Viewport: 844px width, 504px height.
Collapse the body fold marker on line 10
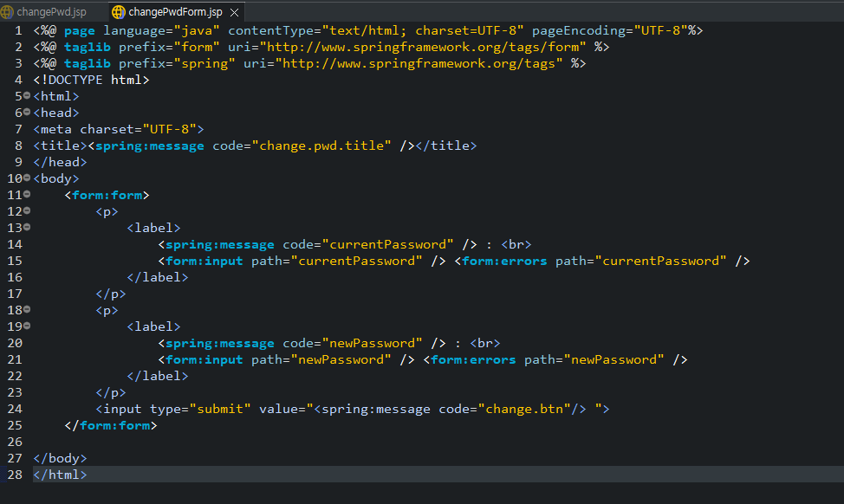pos(27,178)
